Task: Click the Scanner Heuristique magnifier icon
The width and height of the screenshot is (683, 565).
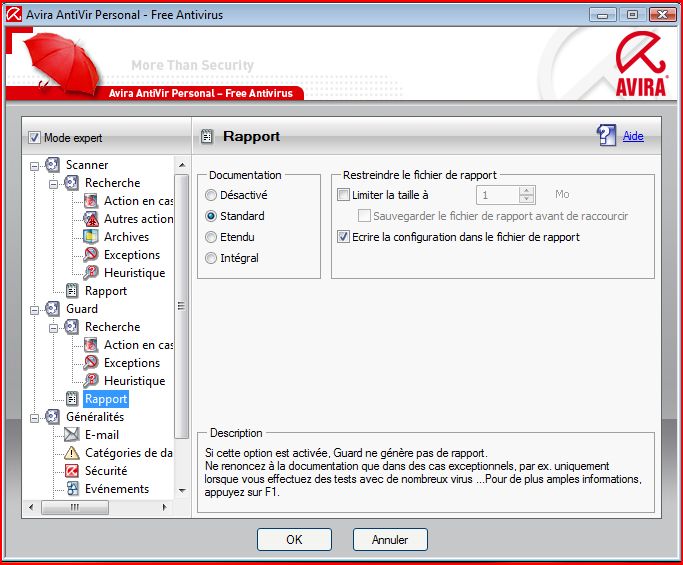Action: click(x=91, y=273)
